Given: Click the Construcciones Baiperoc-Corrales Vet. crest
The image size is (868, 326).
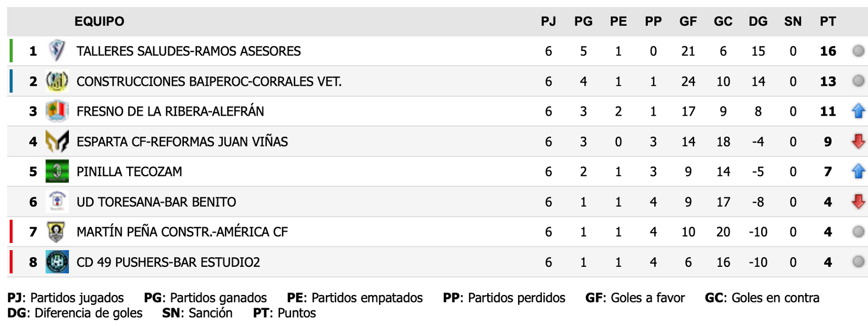Looking at the screenshot, I should point(57,81).
